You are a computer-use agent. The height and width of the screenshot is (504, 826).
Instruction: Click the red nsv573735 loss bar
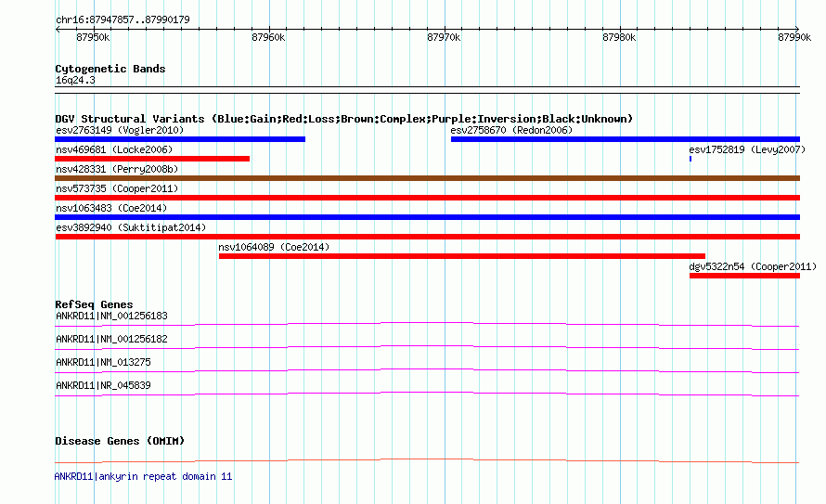(427, 198)
